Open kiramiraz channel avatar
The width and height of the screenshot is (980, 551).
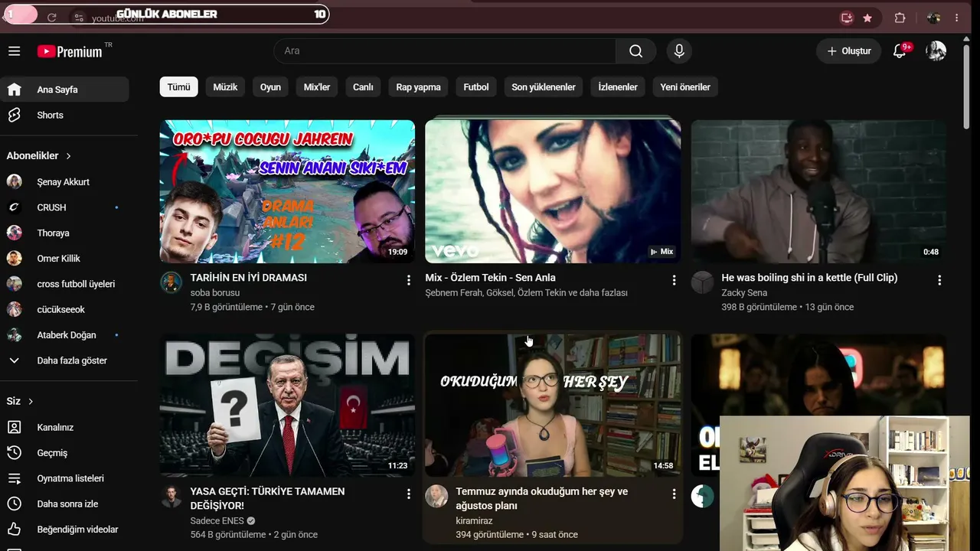pyautogui.click(x=436, y=496)
